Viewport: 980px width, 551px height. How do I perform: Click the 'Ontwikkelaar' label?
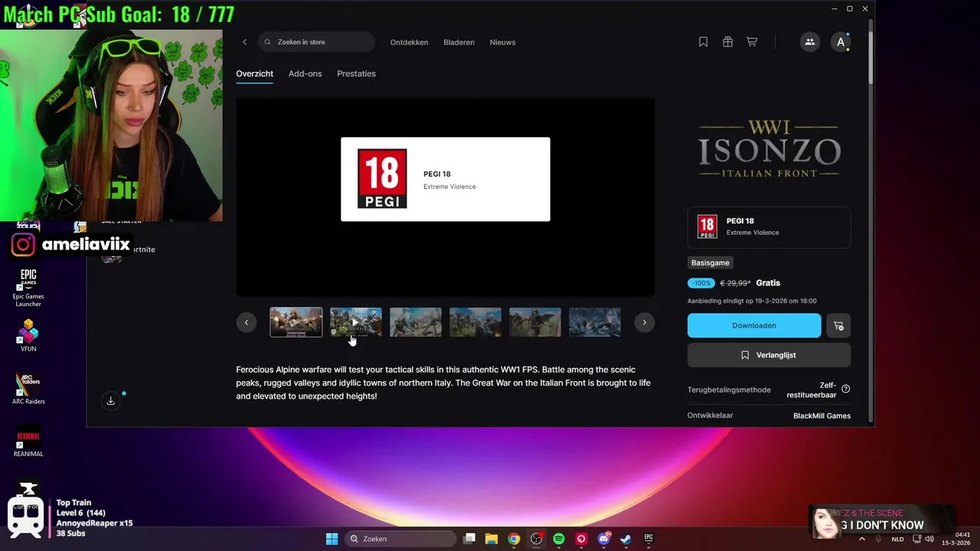click(x=710, y=416)
